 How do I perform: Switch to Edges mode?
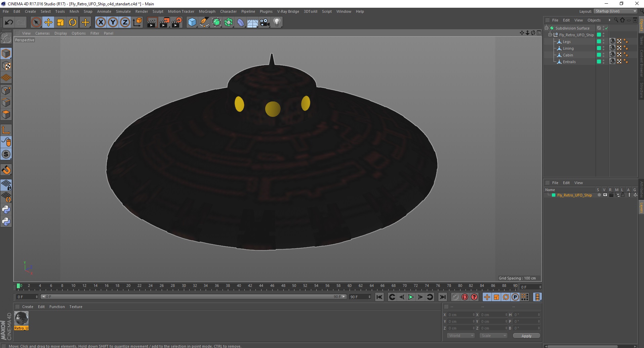[6, 102]
